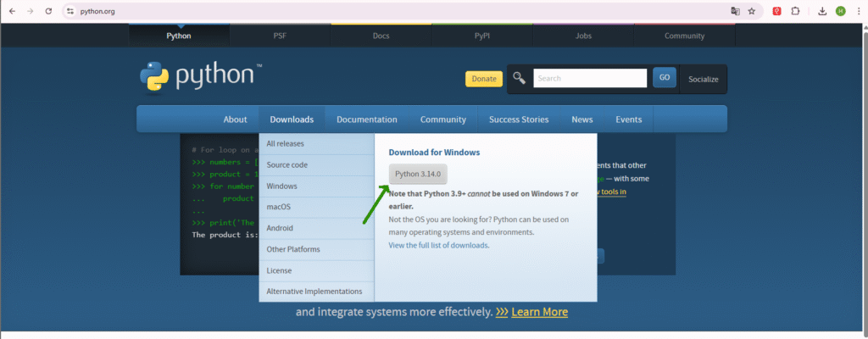This screenshot has width=868, height=339.
Task: Choose Alternative Implementations from Downloads menu
Action: tap(317, 292)
